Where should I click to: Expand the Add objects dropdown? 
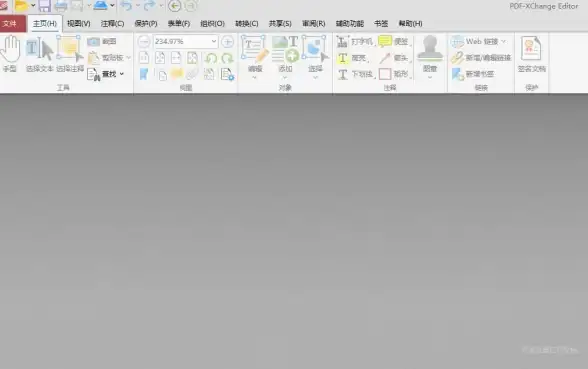pyautogui.click(x=285, y=78)
